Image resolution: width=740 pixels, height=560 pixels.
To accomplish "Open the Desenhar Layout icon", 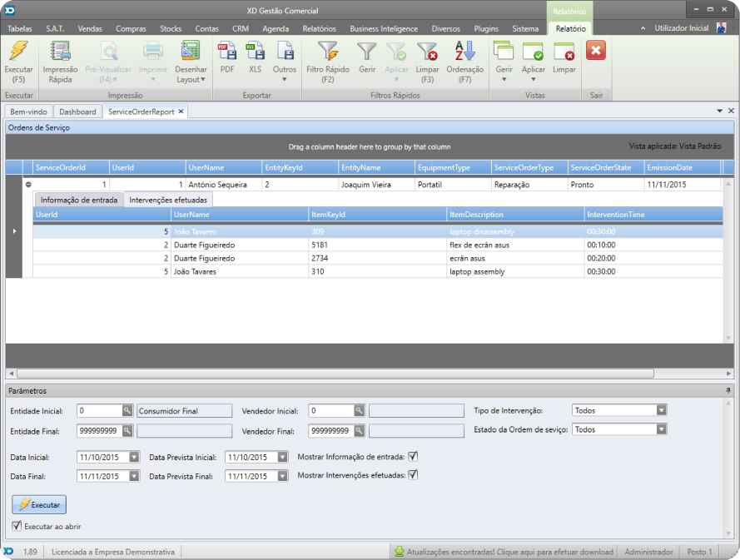I will (x=191, y=51).
